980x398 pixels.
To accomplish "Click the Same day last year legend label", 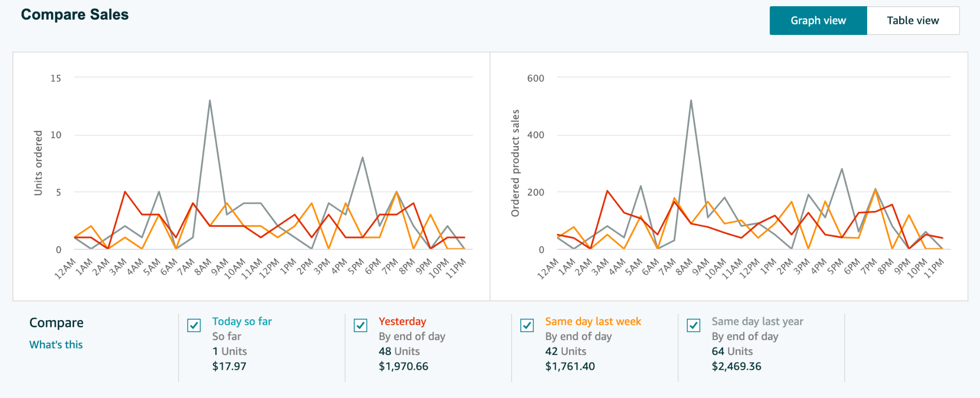I will (757, 321).
